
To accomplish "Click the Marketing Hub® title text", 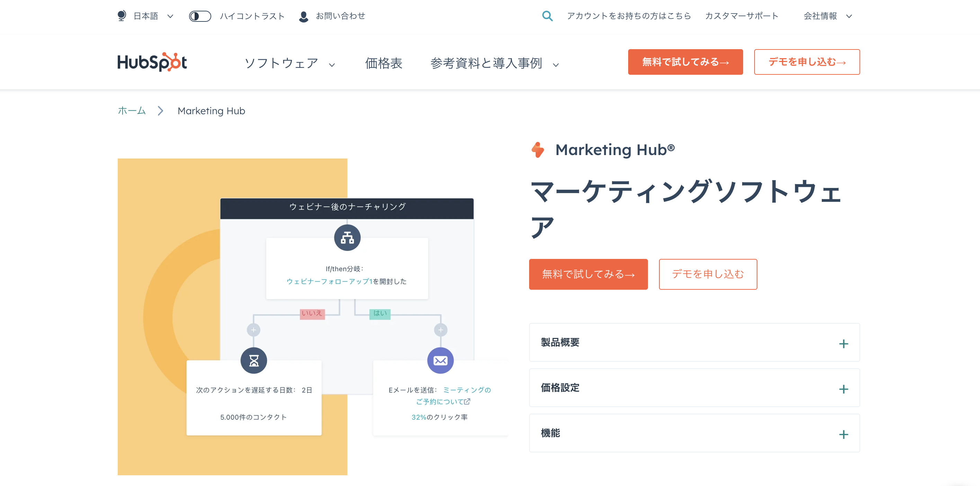I will click(x=615, y=150).
